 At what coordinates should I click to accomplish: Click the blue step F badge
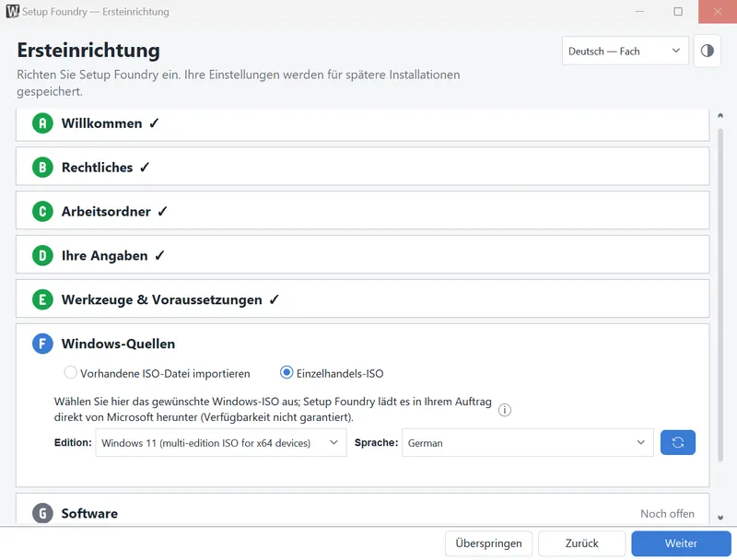point(42,344)
